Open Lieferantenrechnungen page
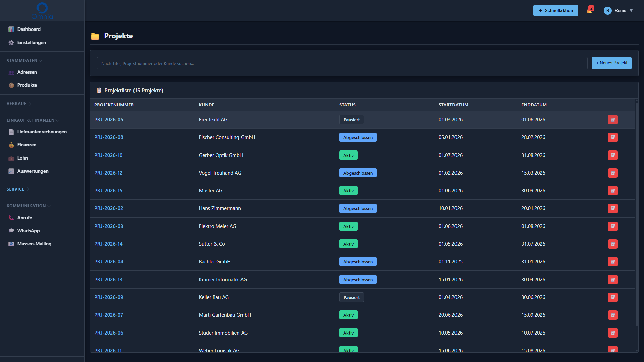This screenshot has height=362, width=644. 42,132
